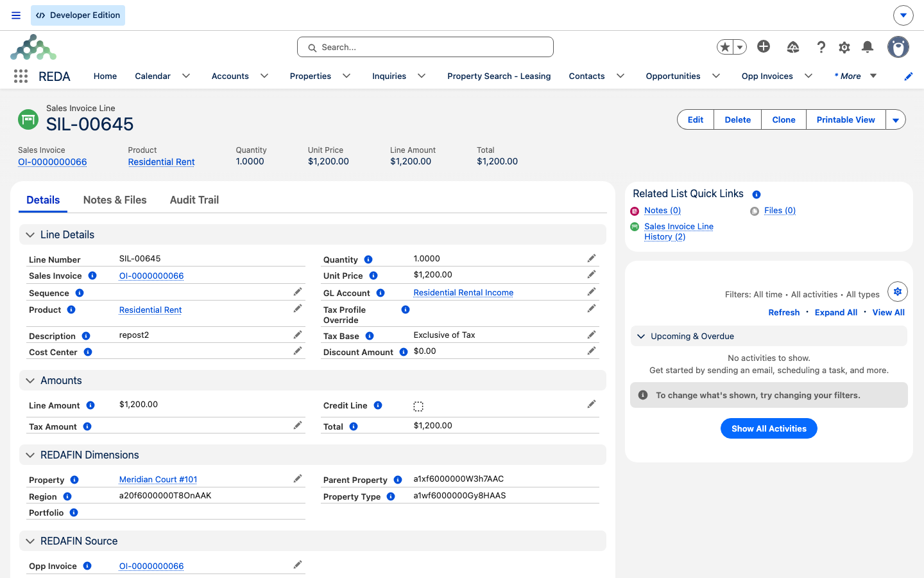Switch to the Audit Trail tab
The height and width of the screenshot is (578, 924).
194,200
